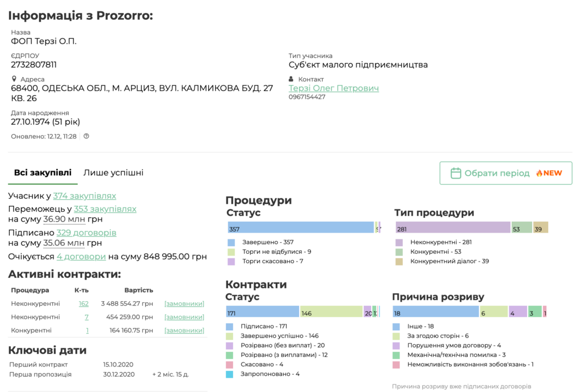Click the blue Завершено legend swatch

coord(230,242)
